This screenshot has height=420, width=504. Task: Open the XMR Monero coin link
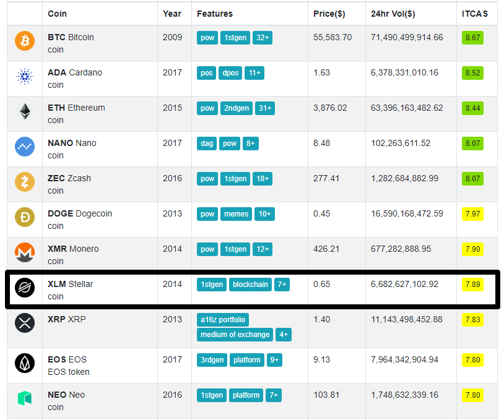(x=73, y=249)
